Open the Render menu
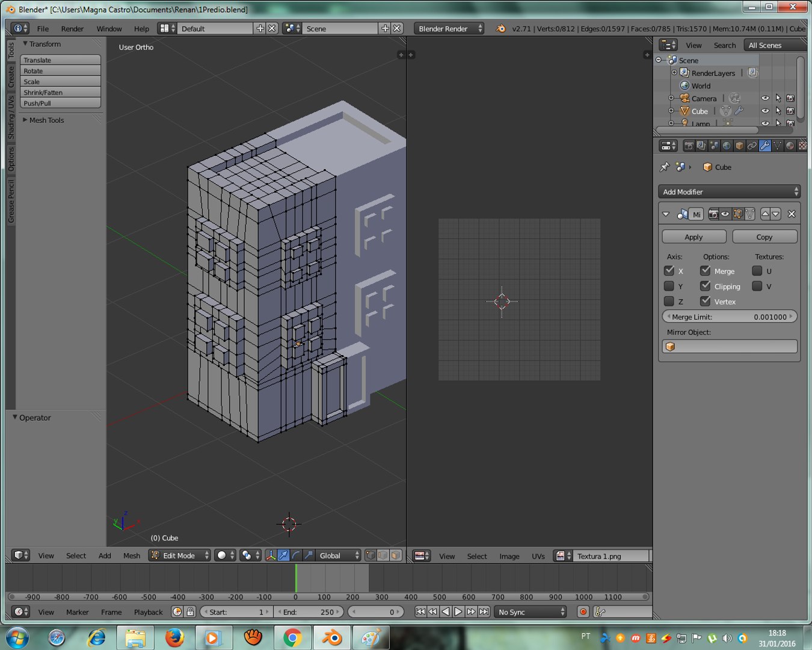The height and width of the screenshot is (650, 812). coord(72,28)
